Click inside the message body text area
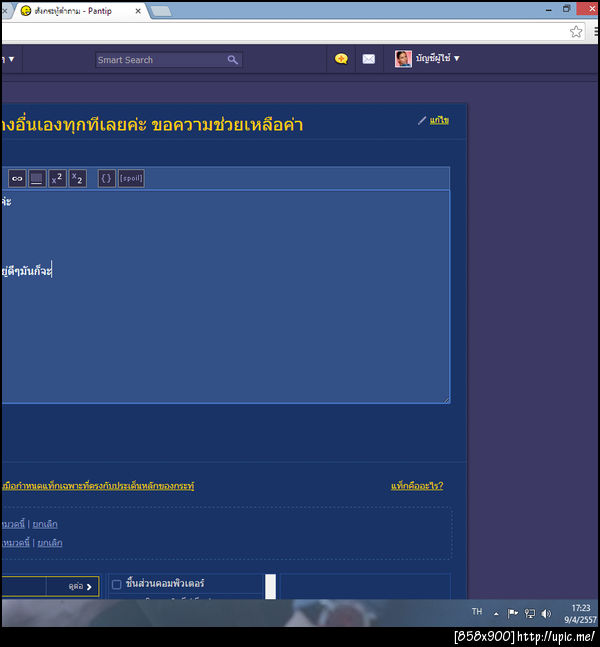The height and width of the screenshot is (647, 600). coord(225,297)
